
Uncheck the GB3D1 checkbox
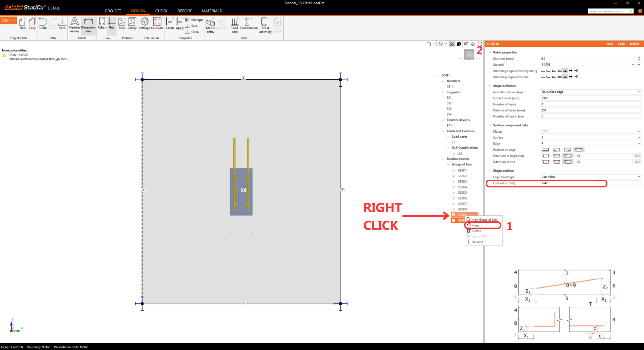[454, 170]
